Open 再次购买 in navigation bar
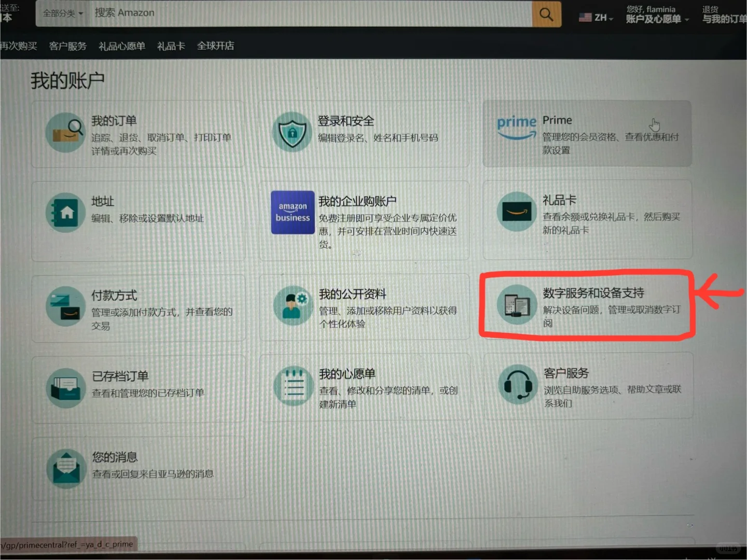The height and width of the screenshot is (560, 747). tap(19, 46)
